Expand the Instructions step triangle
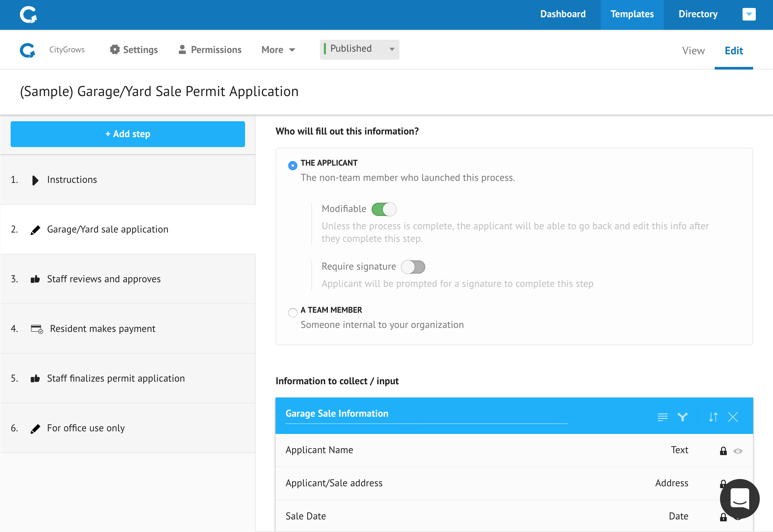Image resolution: width=773 pixels, height=532 pixels. [x=35, y=180]
